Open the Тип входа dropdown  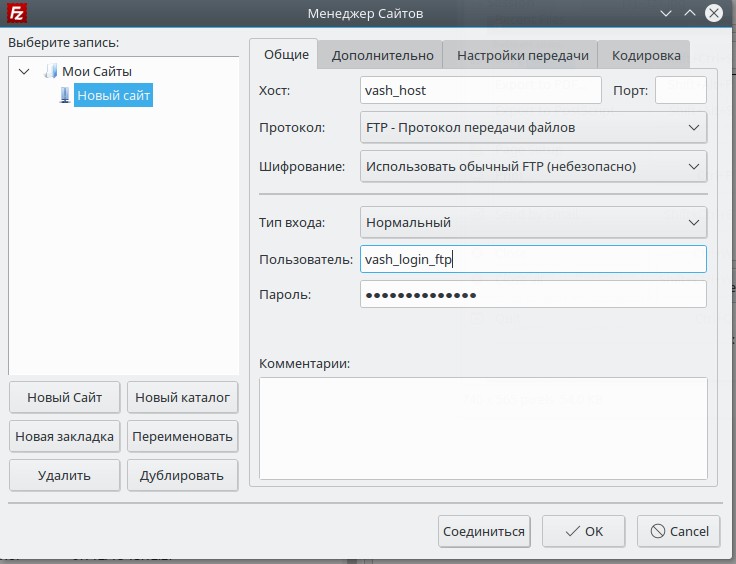[x=533, y=222]
